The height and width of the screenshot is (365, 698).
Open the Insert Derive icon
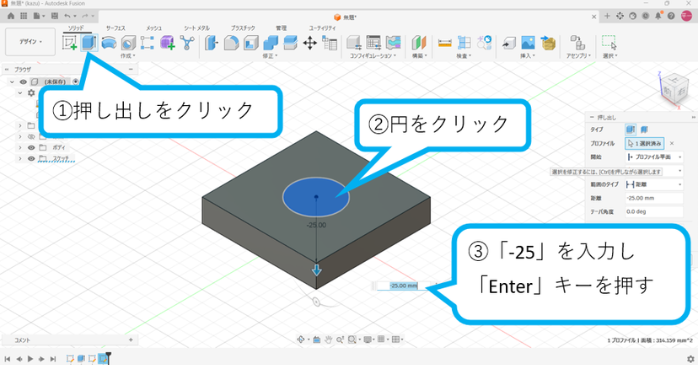[508, 43]
